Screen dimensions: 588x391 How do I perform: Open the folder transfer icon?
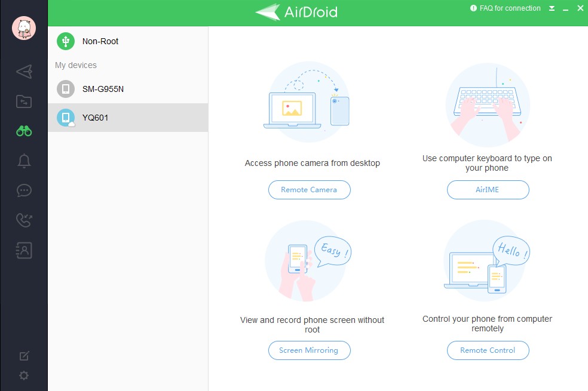pyautogui.click(x=23, y=101)
